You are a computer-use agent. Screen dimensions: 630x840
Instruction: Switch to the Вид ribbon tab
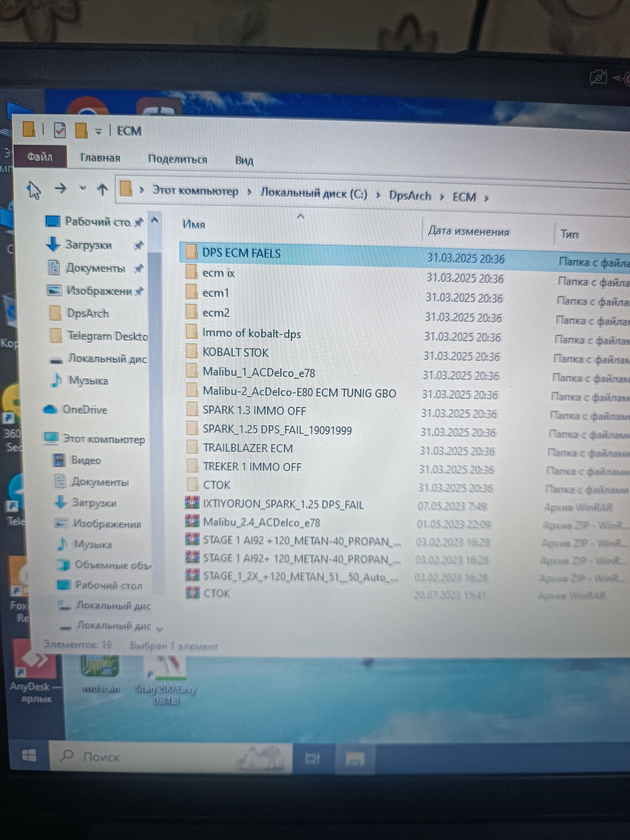244,161
